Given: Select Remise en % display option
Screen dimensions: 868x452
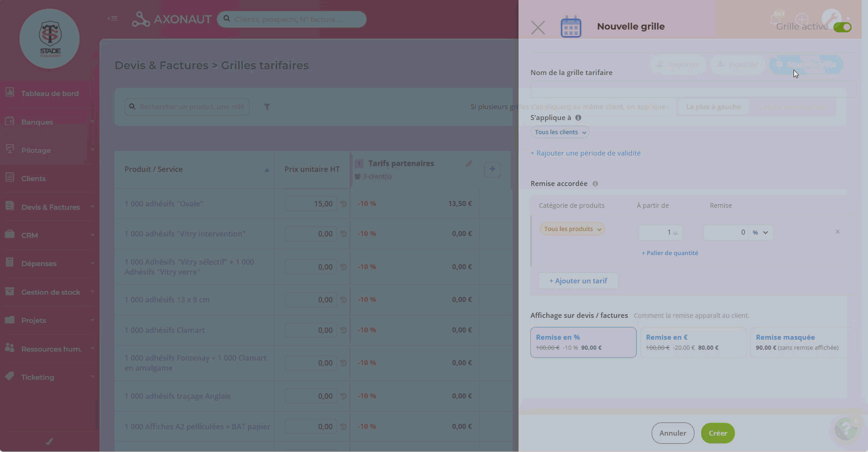Looking at the screenshot, I should click(x=583, y=342).
